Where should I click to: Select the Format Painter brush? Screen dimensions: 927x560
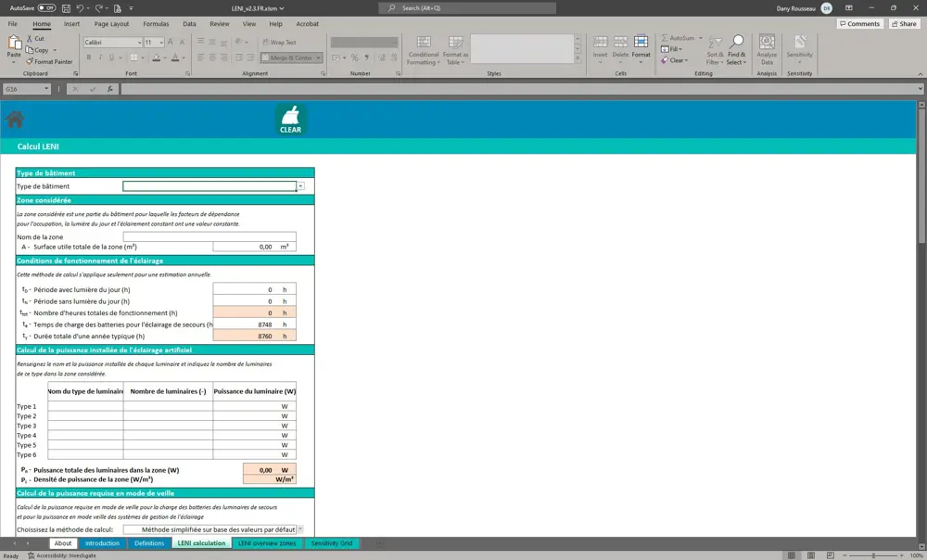(x=50, y=61)
